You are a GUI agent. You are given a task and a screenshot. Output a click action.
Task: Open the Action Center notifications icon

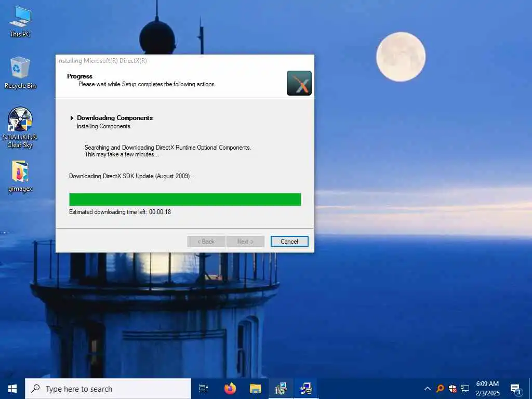tap(516, 389)
